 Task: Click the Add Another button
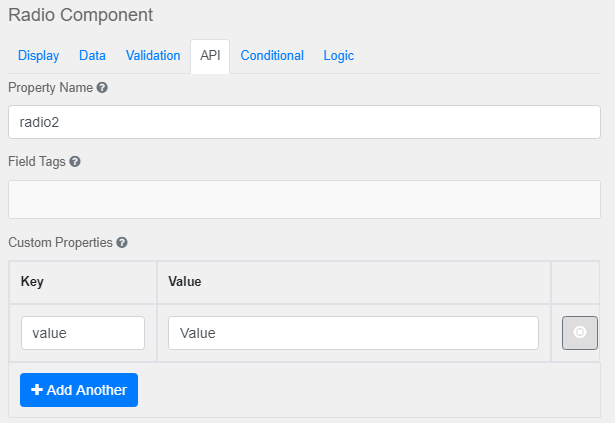click(79, 390)
